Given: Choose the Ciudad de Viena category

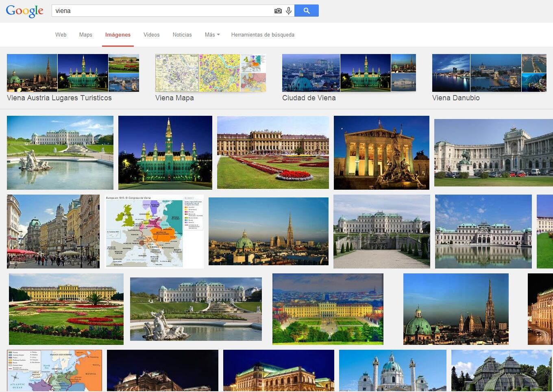Looking at the screenshot, I should point(309,98).
